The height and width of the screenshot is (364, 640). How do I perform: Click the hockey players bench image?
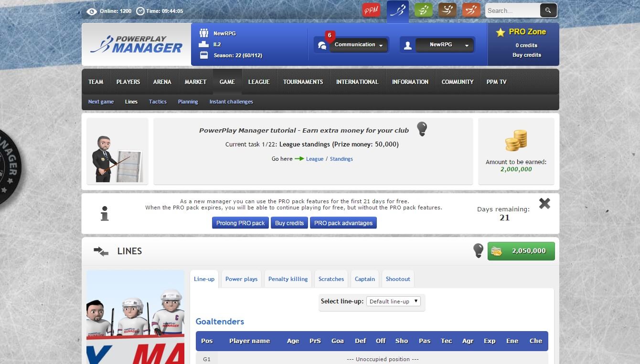click(x=135, y=317)
